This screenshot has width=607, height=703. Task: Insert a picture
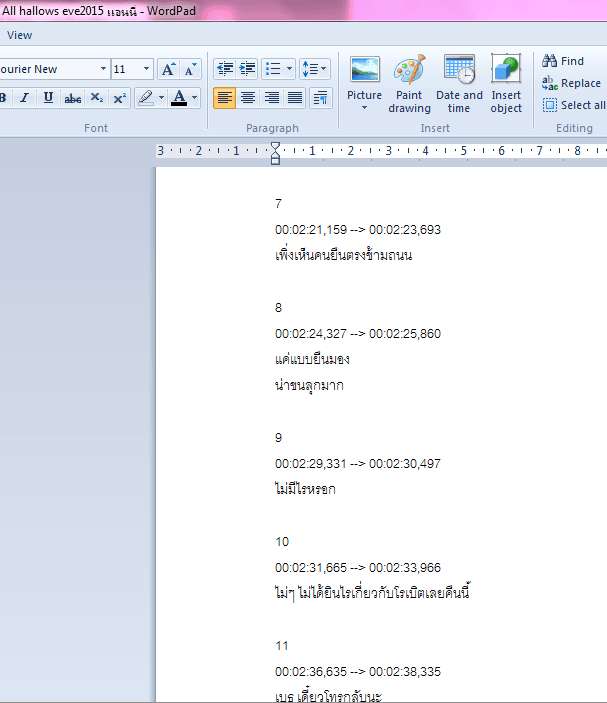click(364, 74)
